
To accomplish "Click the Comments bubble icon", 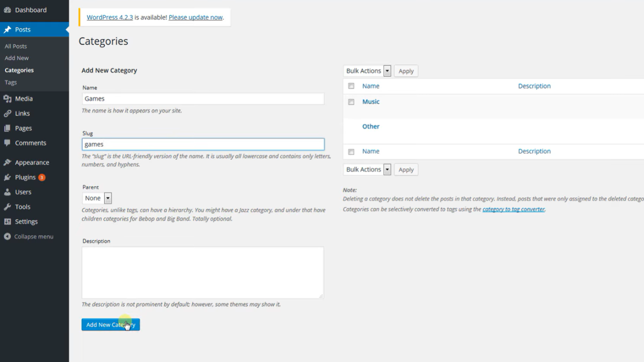I will pyautogui.click(x=8, y=143).
